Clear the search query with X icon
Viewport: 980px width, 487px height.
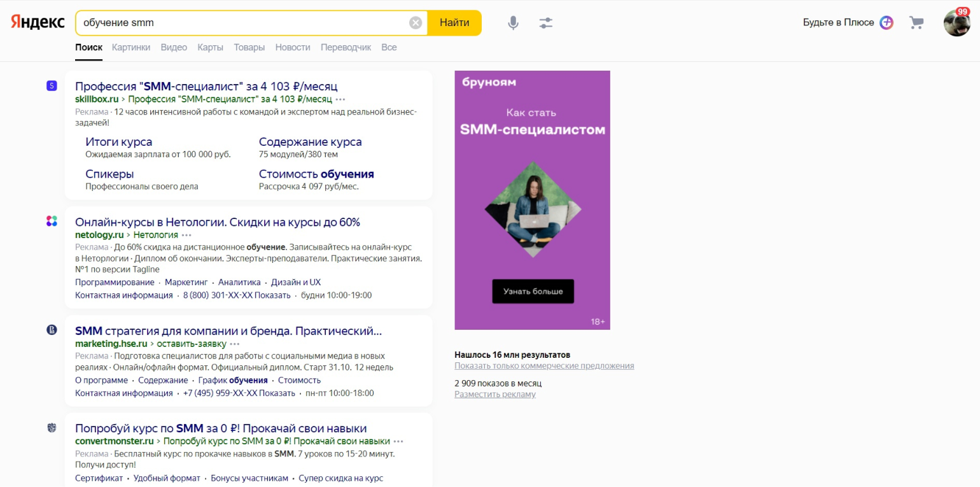tap(416, 23)
